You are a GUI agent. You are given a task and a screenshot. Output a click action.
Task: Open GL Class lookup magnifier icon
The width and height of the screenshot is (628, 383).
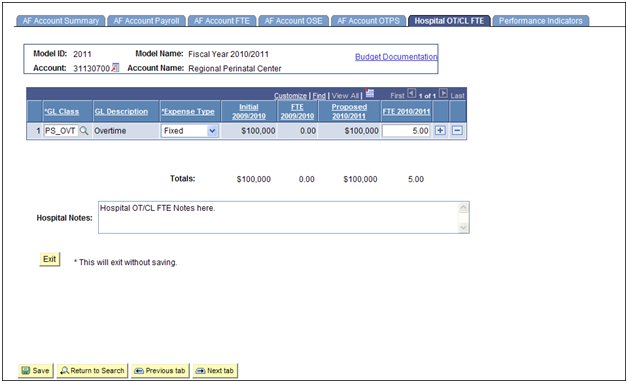click(84, 131)
